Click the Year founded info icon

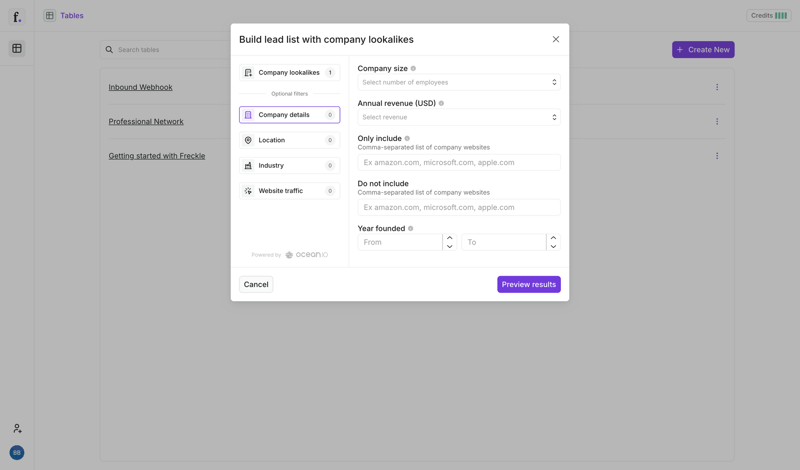pos(411,229)
